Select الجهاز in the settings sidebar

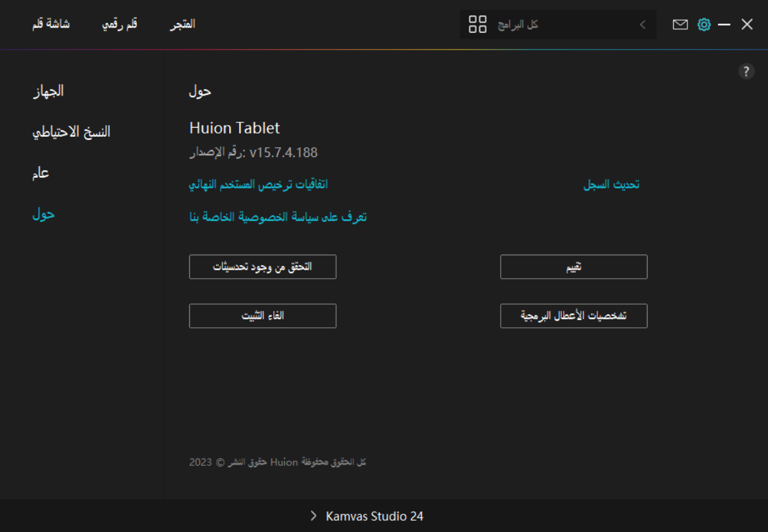tap(48, 91)
